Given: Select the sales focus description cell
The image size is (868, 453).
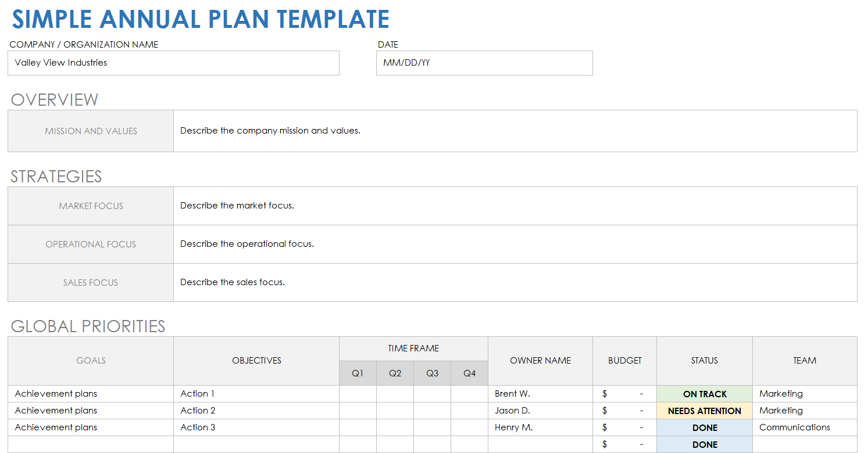Looking at the screenshot, I should (515, 282).
